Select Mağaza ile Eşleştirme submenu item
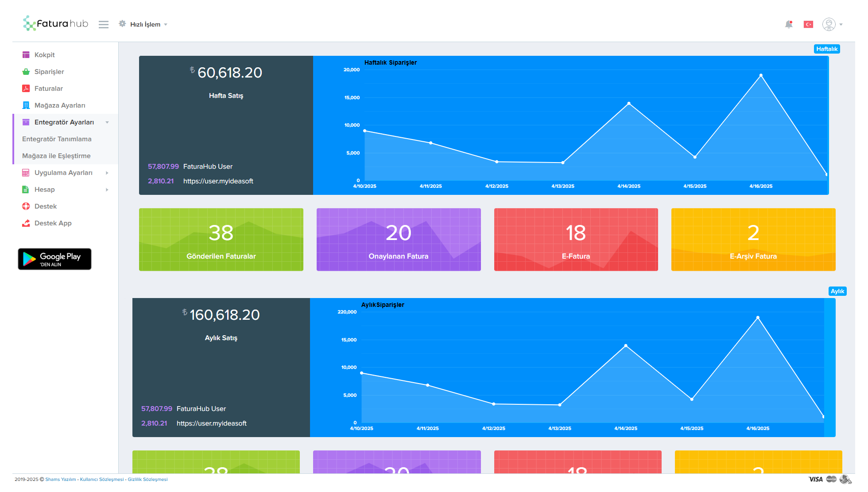The height and width of the screenshot is (492, 868). (x=56, y=156)
